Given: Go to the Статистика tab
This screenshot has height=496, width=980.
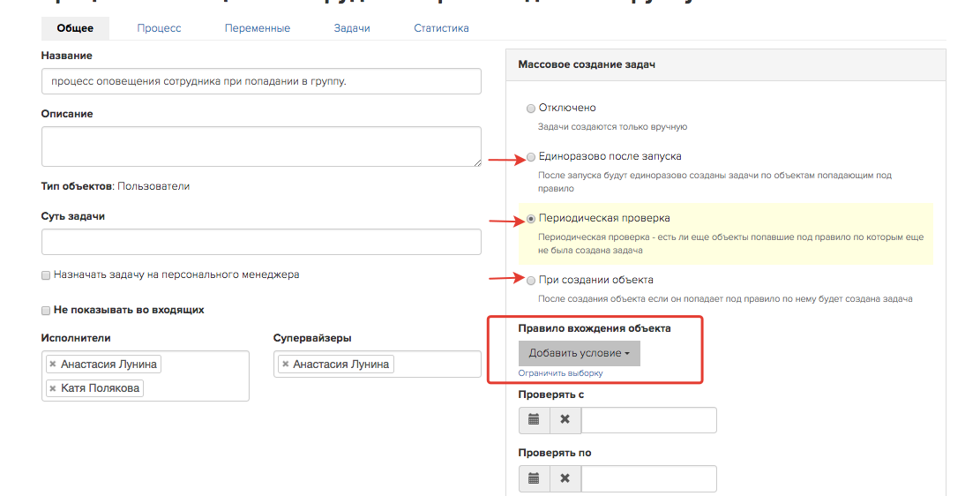Looking at the screenshot, I should (x=441, y=28).
